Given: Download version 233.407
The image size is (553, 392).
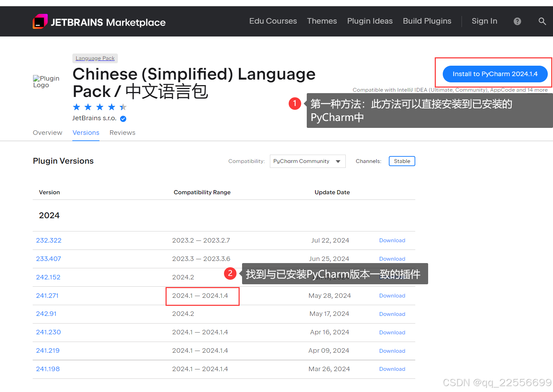Looking at the screenshot, I should point(392,259).
